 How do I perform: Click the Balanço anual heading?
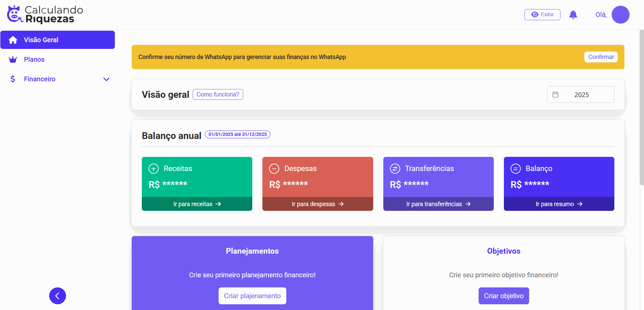171,136
